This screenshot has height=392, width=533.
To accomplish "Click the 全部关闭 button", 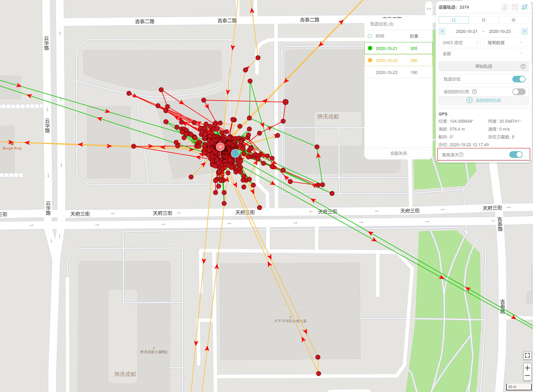I will [x=398, y=153].
